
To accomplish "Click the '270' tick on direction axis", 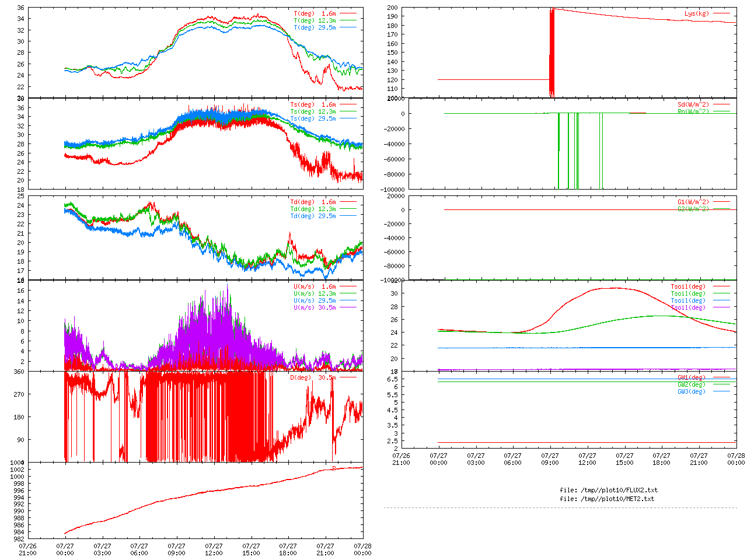I will 19,395.
